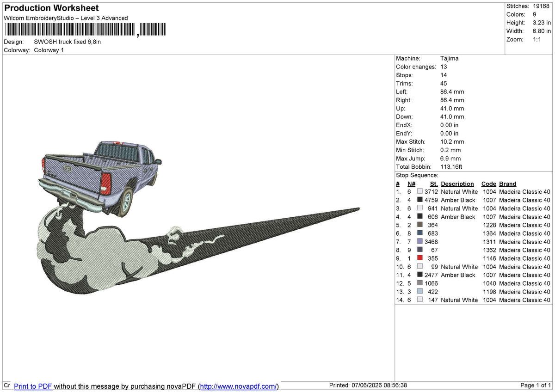Click stitch count 941 in row 3
Screen dimensions: 555x392
pyautogui.click(x=432, y=208)
